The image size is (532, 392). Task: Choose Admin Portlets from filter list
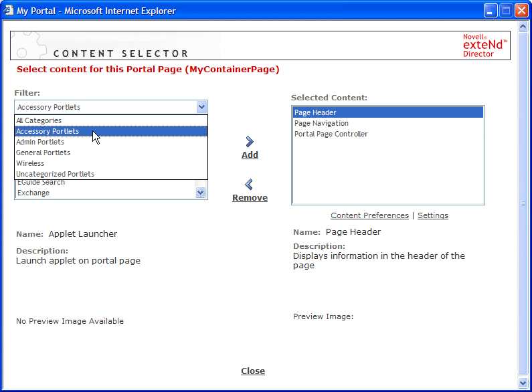tap(111, 142)
